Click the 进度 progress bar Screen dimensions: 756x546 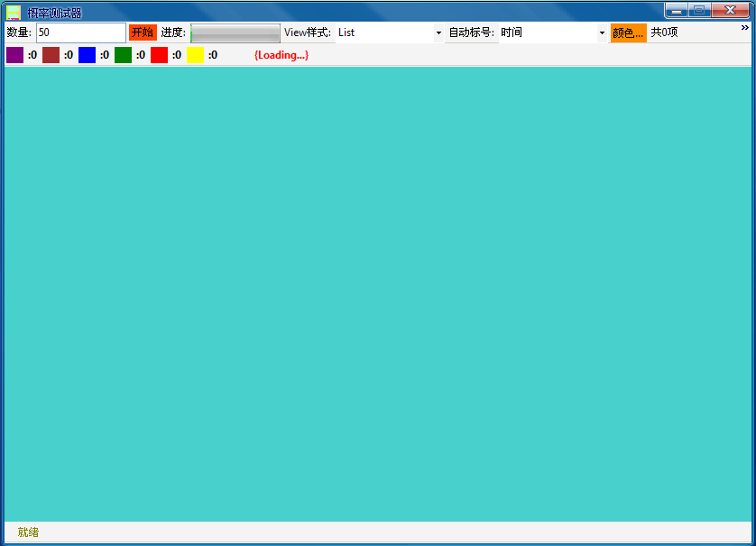click(x=235, y=32)
